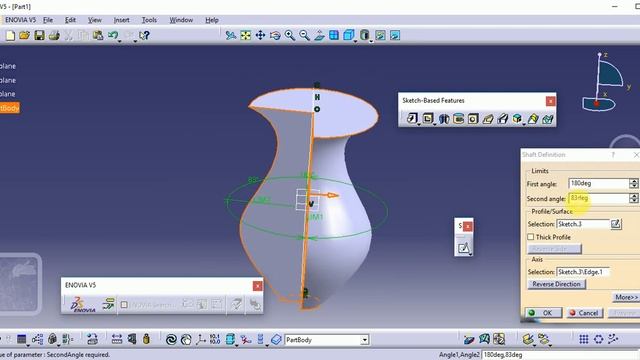Click the Zoom In magnifier
The height and width of the screenshot is (360, 640).
click(290, 36)
